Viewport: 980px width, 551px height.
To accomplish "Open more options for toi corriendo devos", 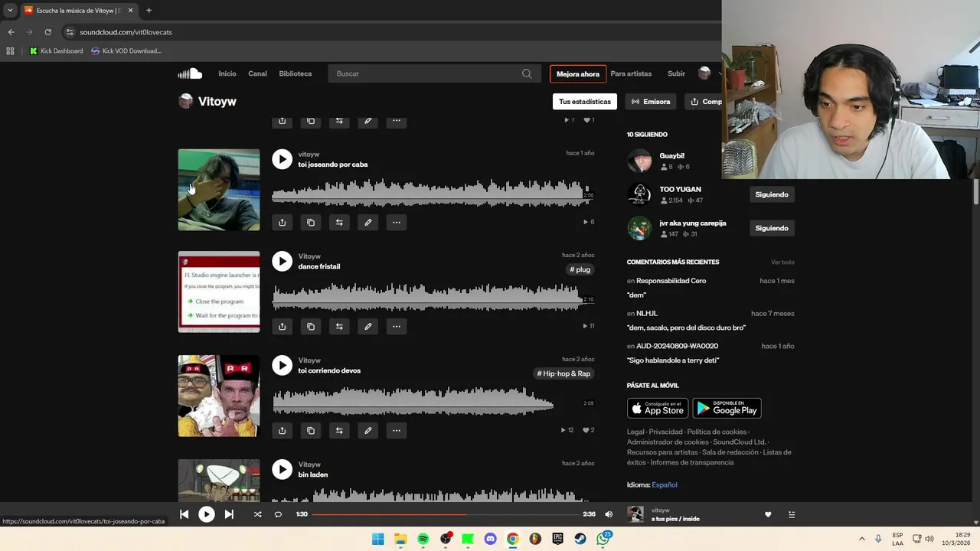I will coord(397,430).
